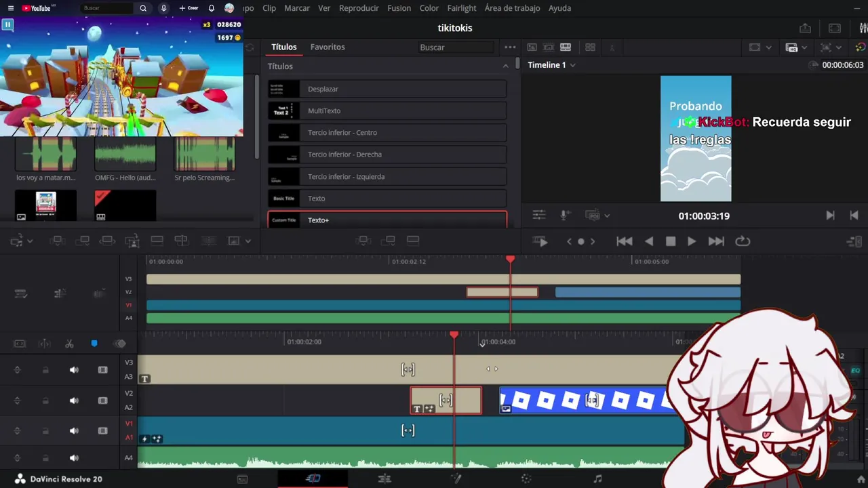Click the YouTube search magnifier icon

coord(143,8)
